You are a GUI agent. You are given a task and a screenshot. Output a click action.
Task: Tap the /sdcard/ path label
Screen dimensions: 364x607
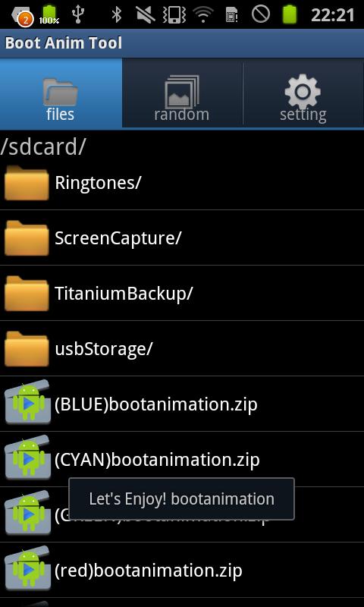42,146
